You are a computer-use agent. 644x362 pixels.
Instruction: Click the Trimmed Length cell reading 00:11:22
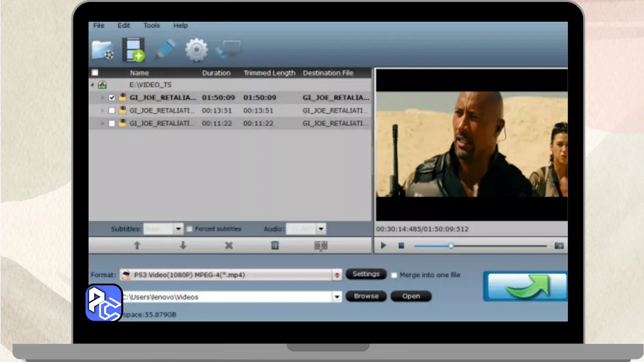258,123
